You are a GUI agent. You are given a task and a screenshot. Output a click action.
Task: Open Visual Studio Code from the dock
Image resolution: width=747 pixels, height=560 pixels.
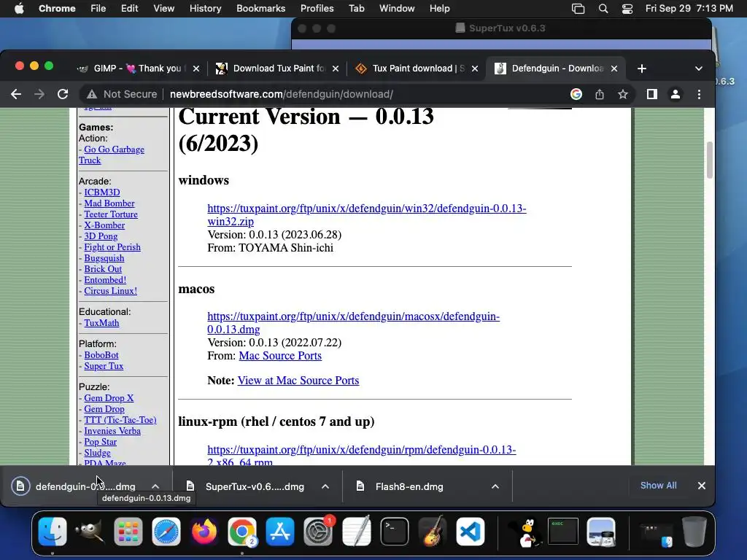click(x=471, y=532)
